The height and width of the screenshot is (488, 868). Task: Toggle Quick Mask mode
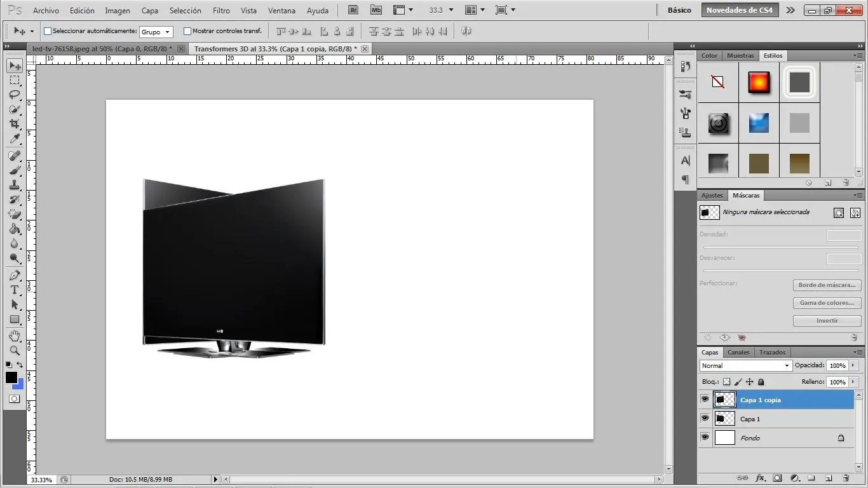point(14,399)
